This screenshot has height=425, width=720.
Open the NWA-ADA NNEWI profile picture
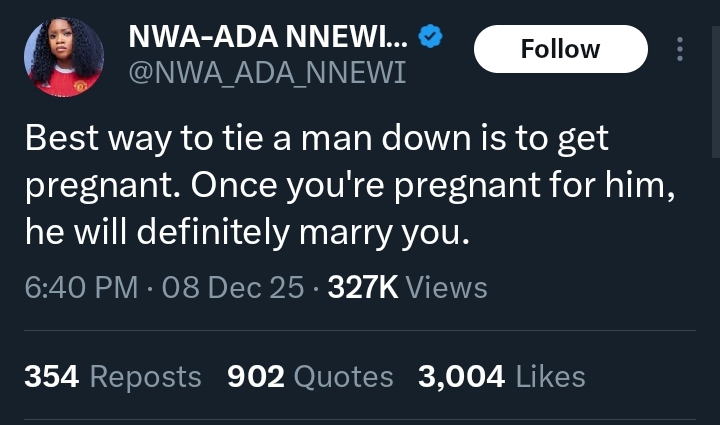[x=62, y=57]
